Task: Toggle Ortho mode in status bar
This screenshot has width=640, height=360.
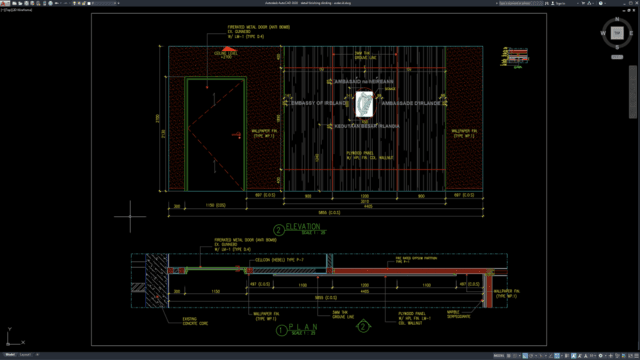Action: coord(525,356)
